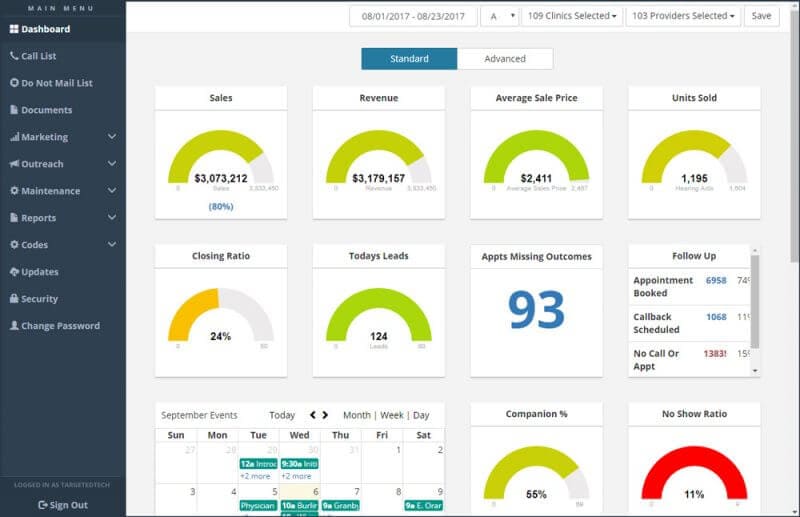Click the Dashboard grid icon in sidebar
Screen dimensions: 800x517
pyautogui.click(x=14, y=29)
